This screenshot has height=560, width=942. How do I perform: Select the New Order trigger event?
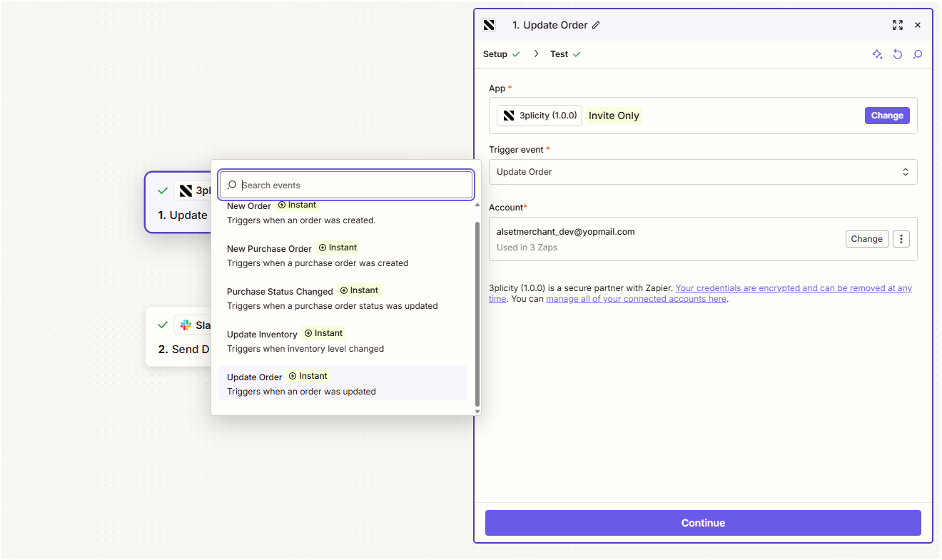tap(343, 213)
